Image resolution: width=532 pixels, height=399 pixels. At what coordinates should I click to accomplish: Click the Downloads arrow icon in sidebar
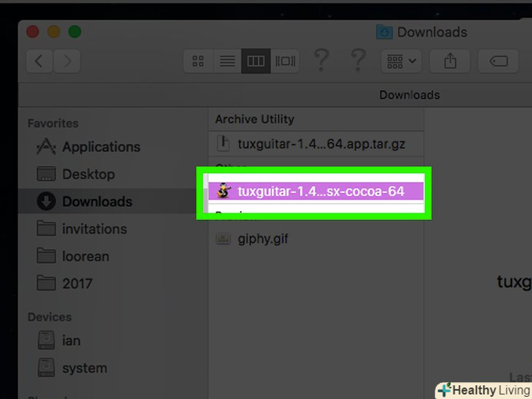pyautogui.click(x=46, y=201)
